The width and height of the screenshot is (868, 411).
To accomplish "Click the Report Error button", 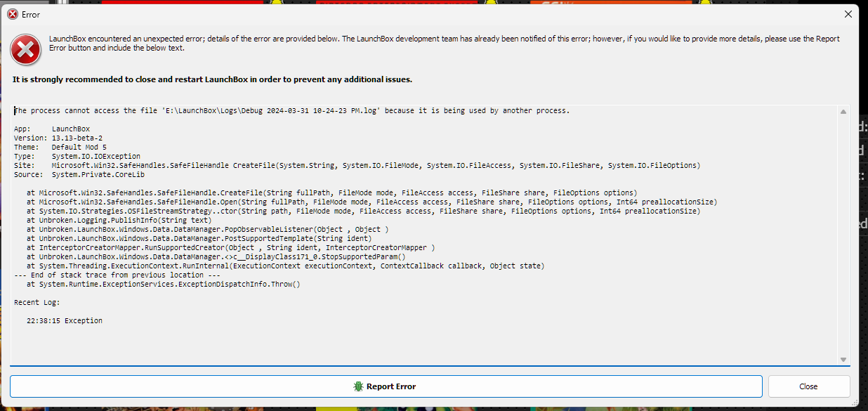I will (x=386, y=386).
